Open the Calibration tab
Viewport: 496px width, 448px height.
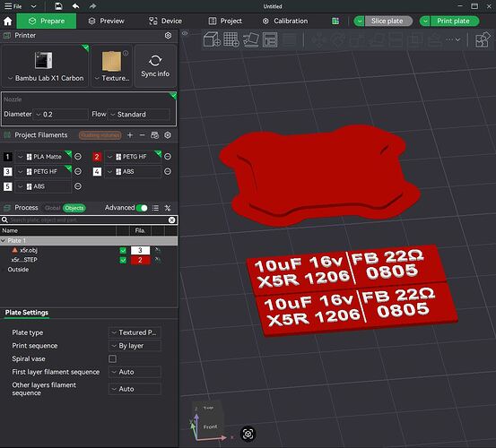[x=285, y=22]
